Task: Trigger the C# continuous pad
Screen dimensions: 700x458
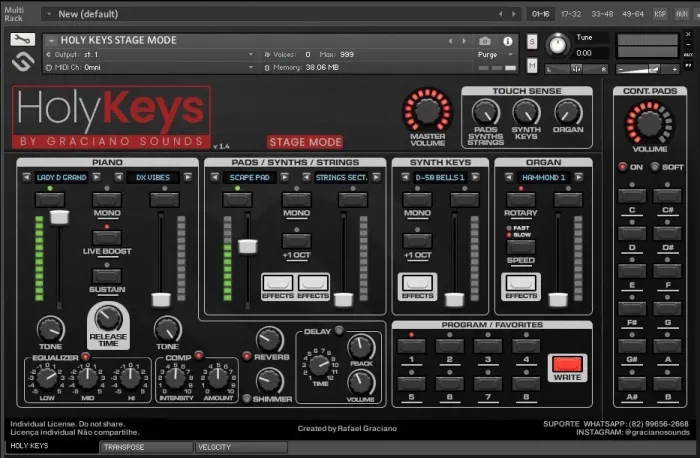Action: coord(667,196)
